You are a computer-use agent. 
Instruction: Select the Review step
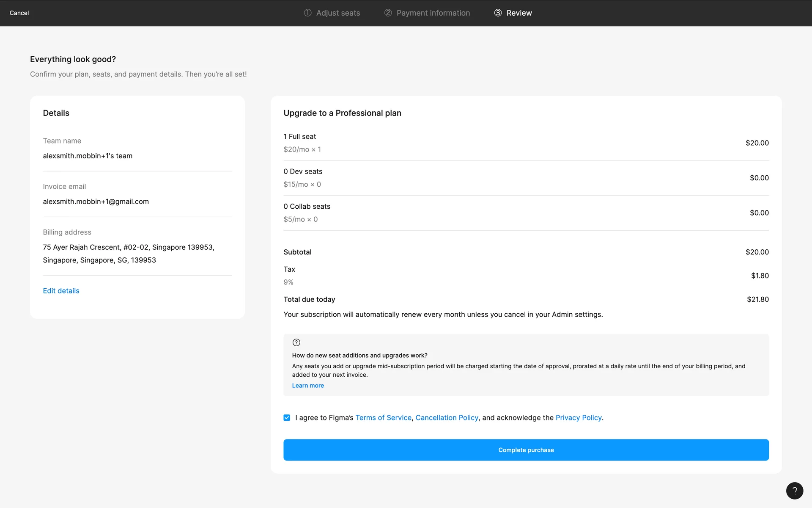(519, 13)
